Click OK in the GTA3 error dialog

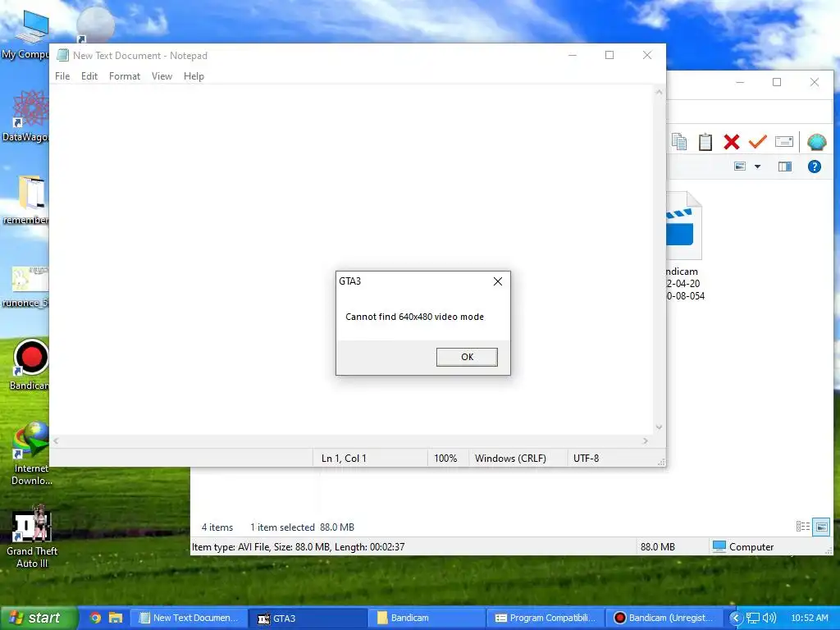467,357
